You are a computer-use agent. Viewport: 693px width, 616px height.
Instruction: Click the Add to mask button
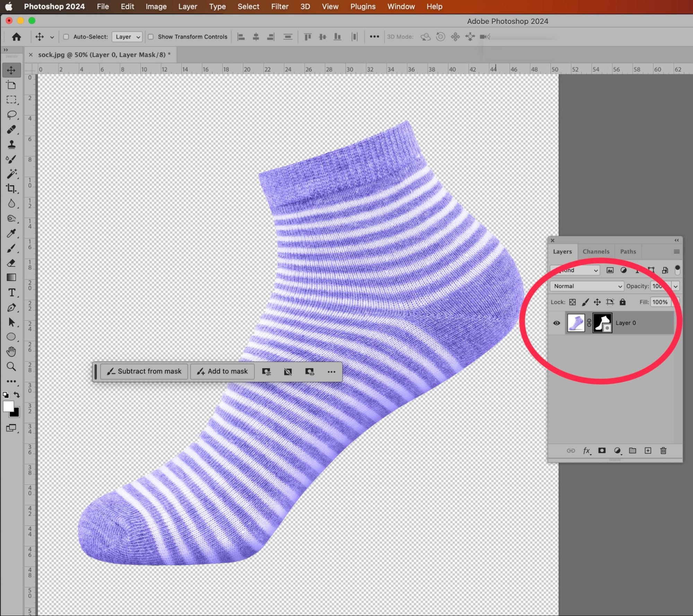click(222, 371)
